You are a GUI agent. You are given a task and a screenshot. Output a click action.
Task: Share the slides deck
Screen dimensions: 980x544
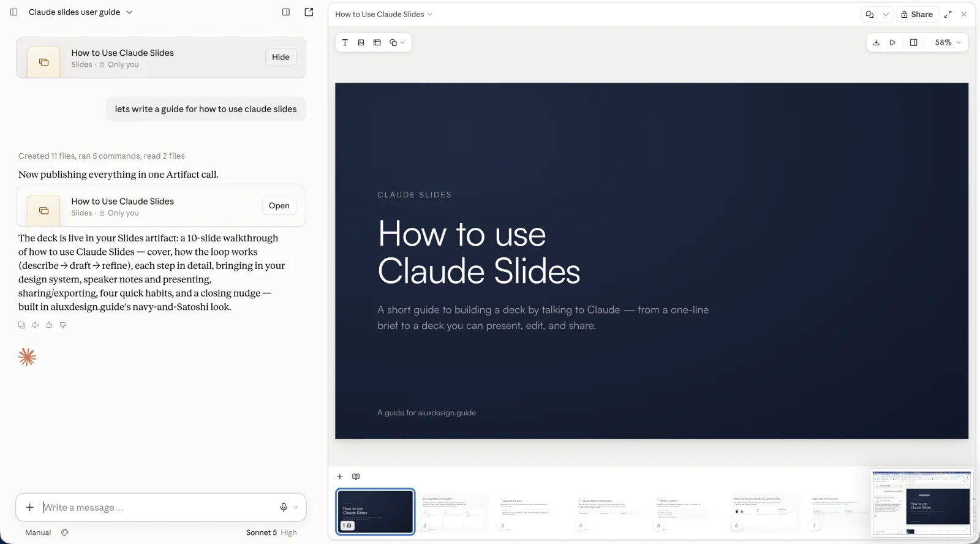[917, 14]
